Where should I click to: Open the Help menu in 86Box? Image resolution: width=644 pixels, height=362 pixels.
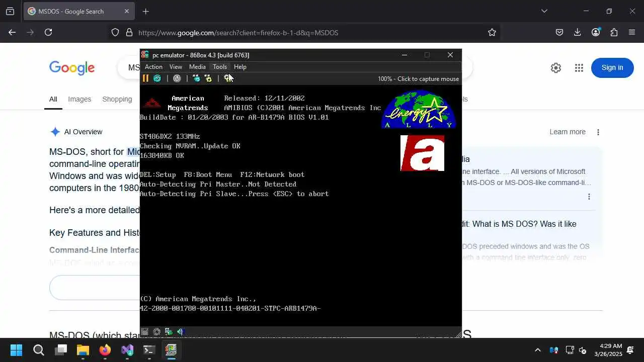click(x=240, y=67)
